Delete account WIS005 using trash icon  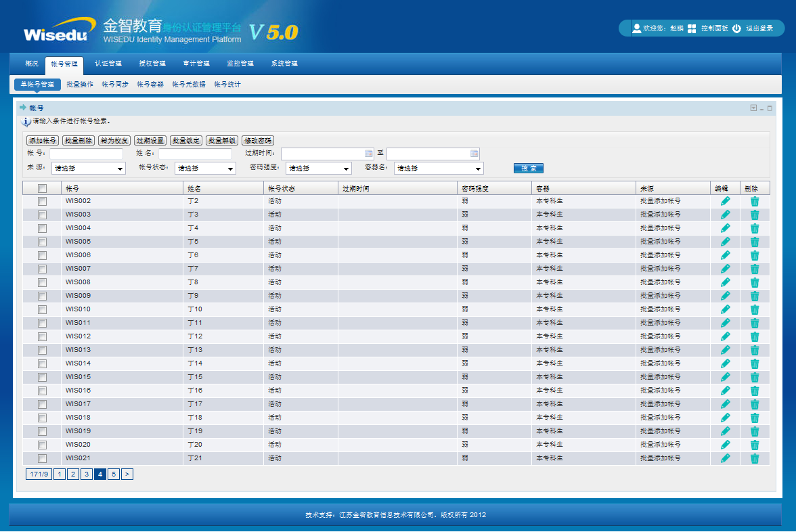(x=755, y=242)
